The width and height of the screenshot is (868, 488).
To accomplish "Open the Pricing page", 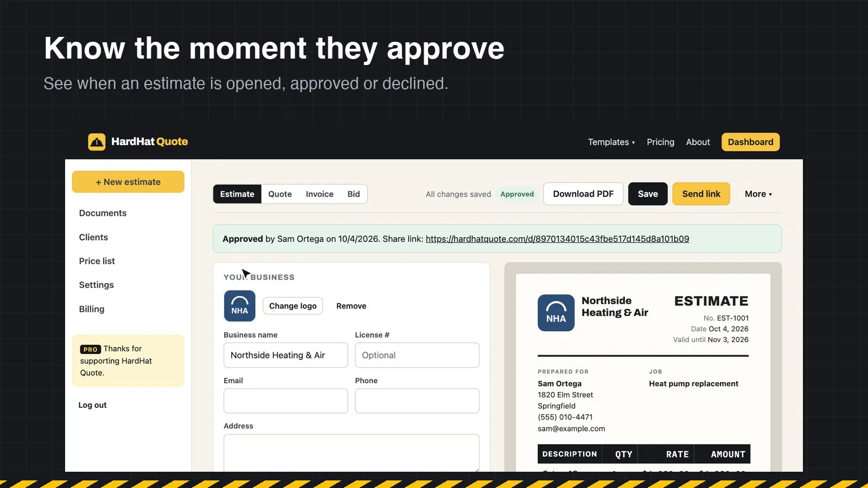I will point(661,142).
